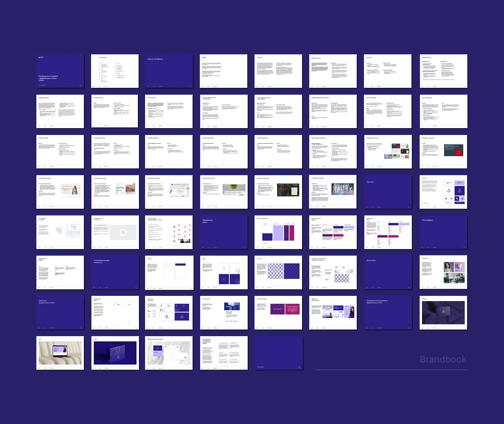
Task: Open the Ядро целевой аудитории page
Action: (x=333, y=152)
